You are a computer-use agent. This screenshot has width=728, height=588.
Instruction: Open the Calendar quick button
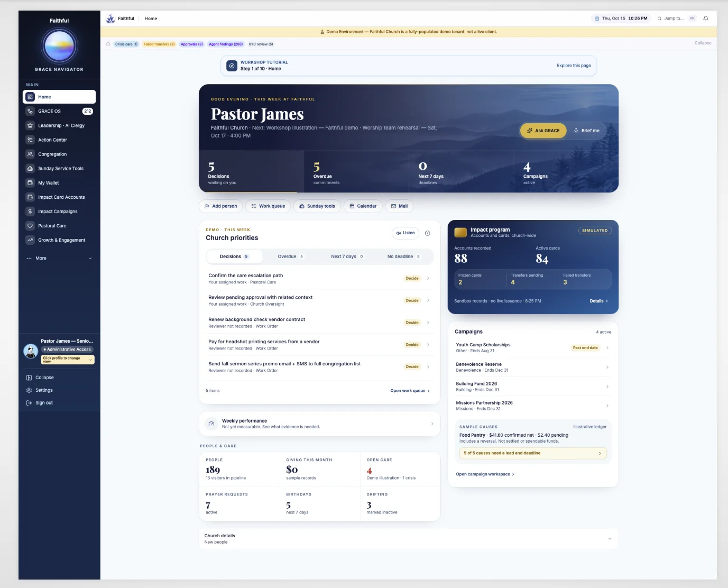point(363,206)
